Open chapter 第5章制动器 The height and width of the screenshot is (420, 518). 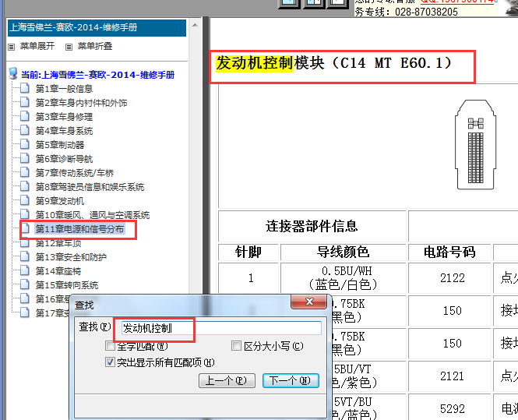[x=60, y=145]
